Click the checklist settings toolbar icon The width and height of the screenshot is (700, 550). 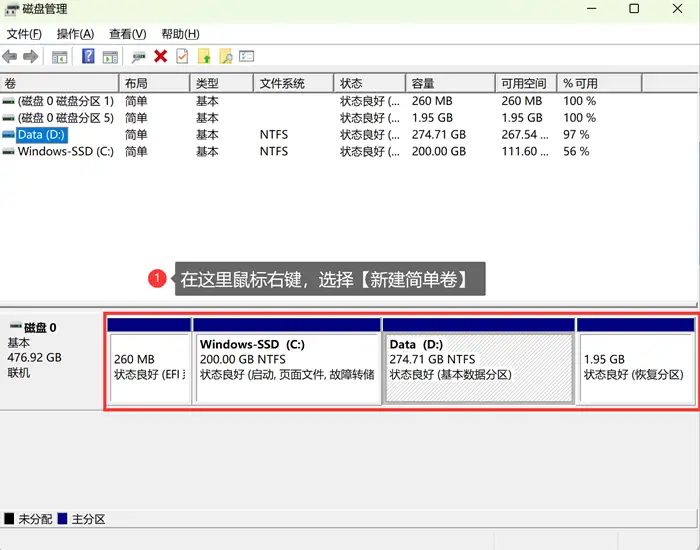246,56
